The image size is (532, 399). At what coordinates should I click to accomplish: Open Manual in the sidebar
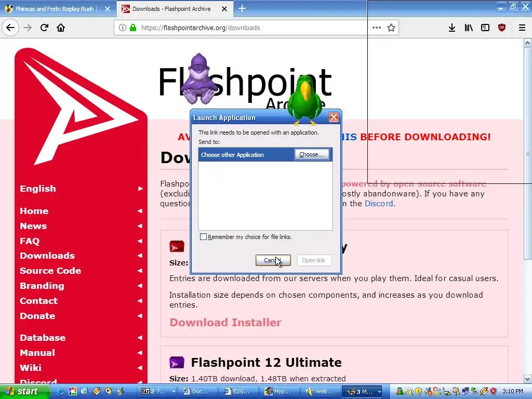[x=37, y=353]
